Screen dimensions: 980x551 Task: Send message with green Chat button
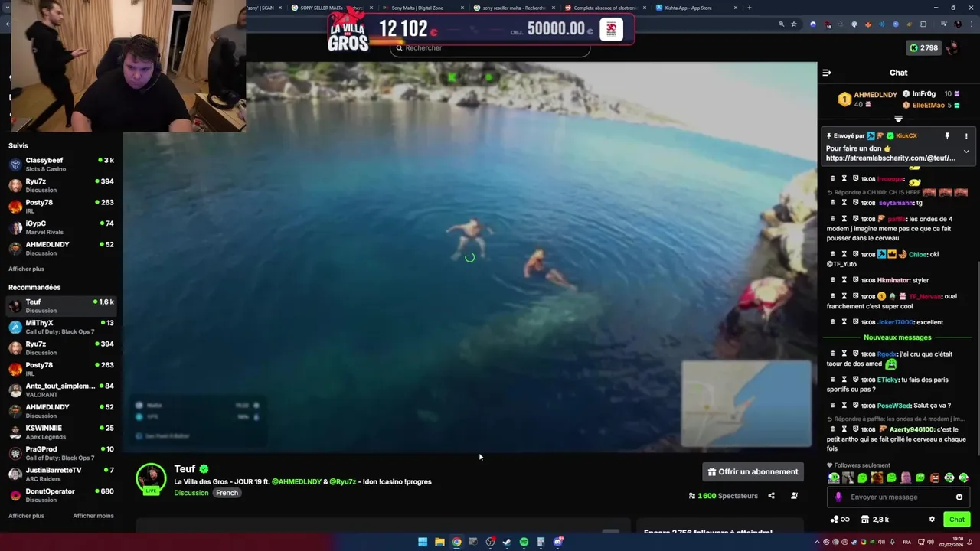point(957,519)
